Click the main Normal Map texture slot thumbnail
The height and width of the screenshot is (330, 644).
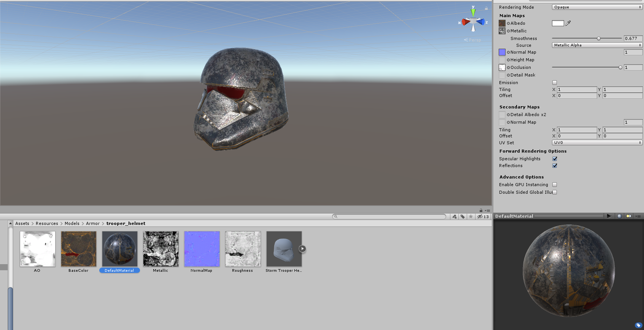click(x=502, y=52)
